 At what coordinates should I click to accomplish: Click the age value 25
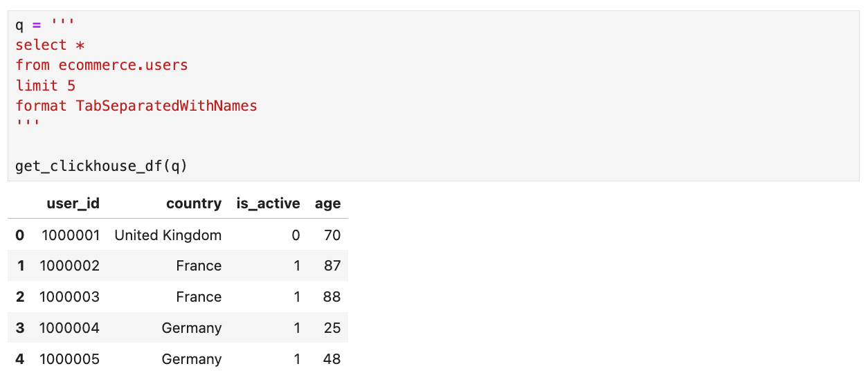point(332,328)
